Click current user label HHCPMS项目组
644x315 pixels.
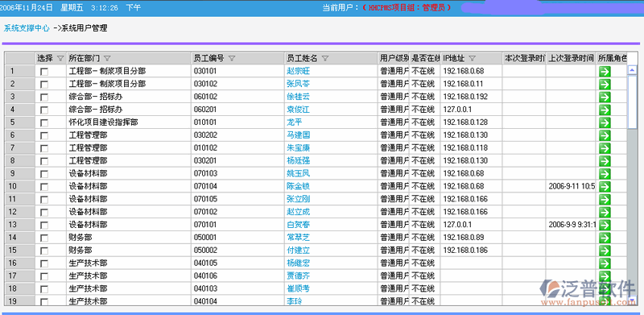(407, 8)
